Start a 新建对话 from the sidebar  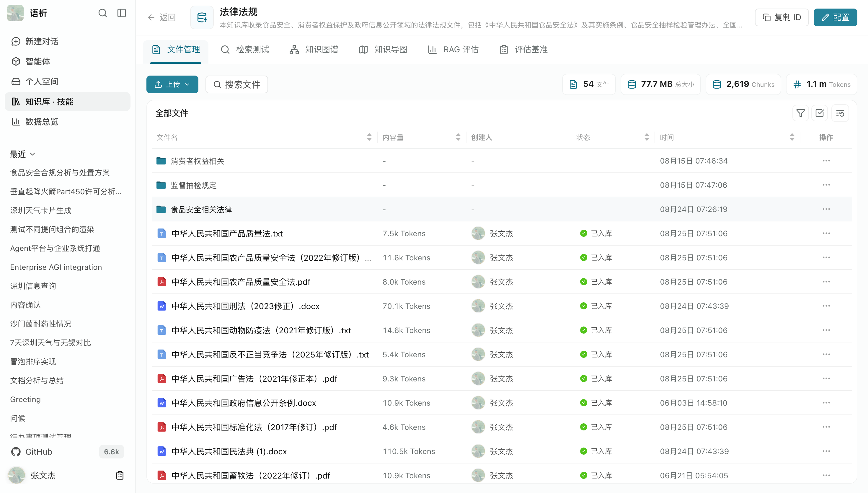(x=68, y=41)
